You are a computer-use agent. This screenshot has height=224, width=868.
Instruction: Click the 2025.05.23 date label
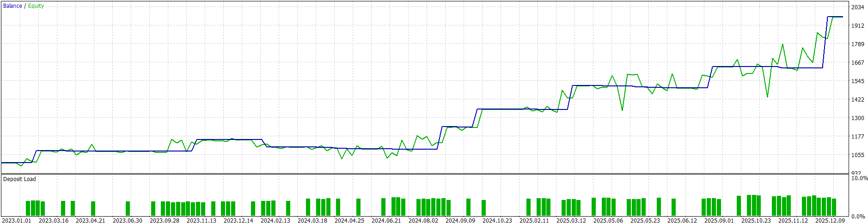pyautogui.click(x=645, y=221)
